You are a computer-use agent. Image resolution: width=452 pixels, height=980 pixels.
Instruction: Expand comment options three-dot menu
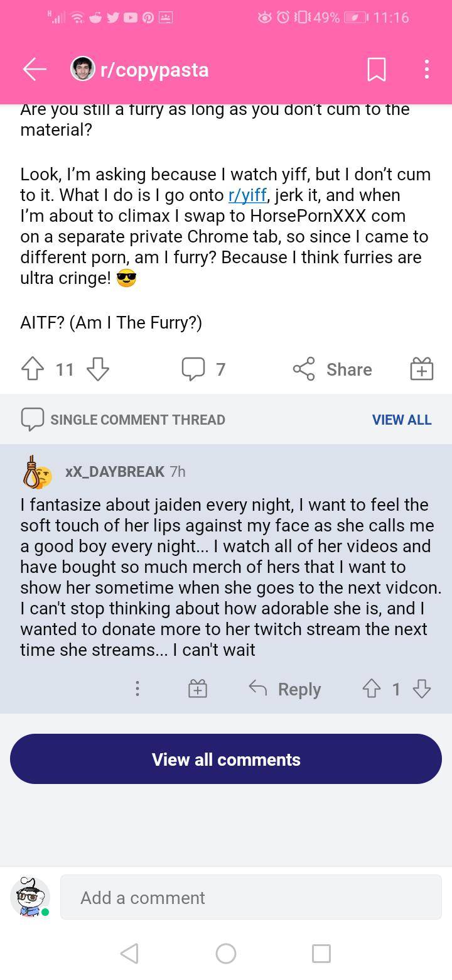click(x=137, y=689)
